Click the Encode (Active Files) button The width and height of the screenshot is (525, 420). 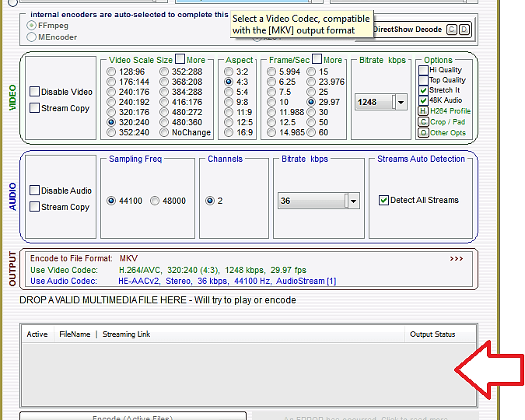pos(133,416)
